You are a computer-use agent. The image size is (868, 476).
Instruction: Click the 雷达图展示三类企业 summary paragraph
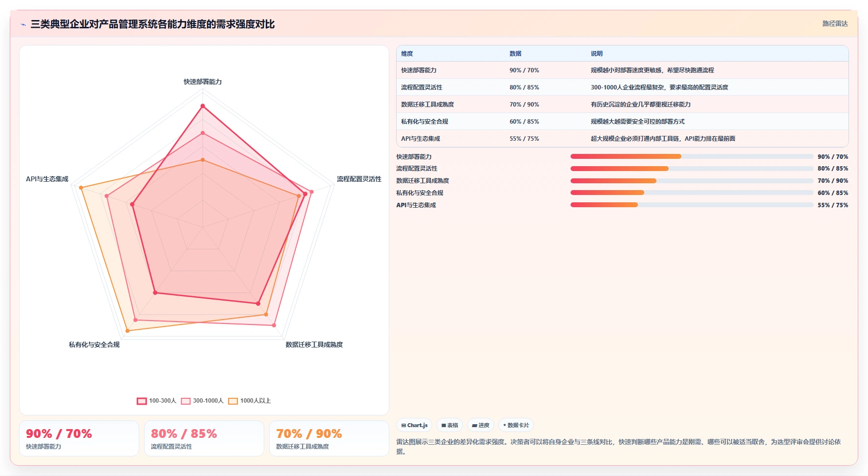tap(618, 447)
